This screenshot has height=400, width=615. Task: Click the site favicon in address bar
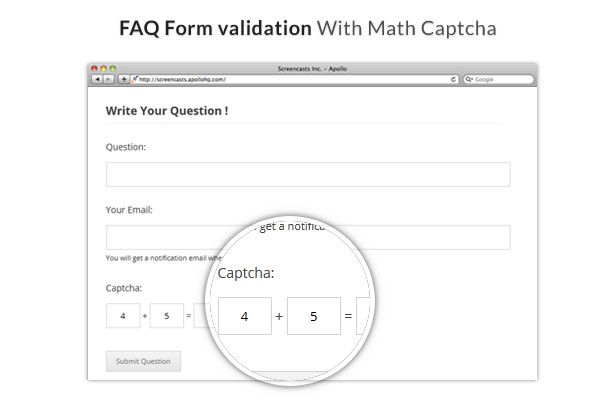pyautogui.click(x=135, y=79)
